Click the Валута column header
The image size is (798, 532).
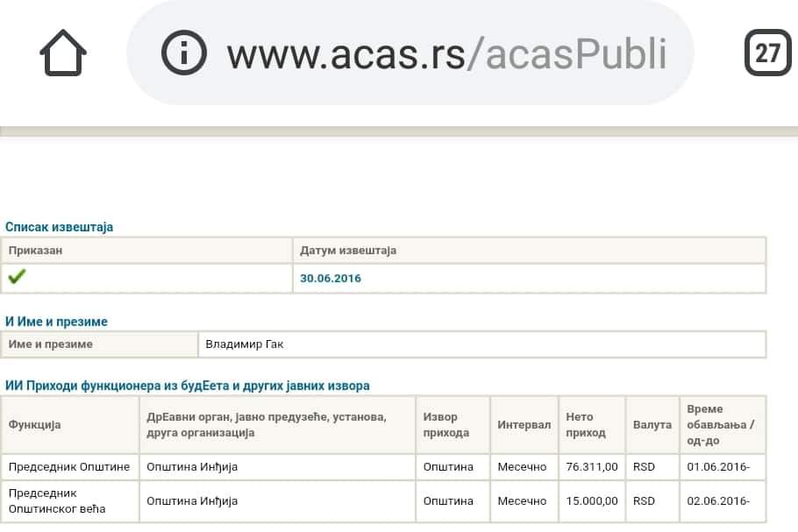tap(652, 425)
